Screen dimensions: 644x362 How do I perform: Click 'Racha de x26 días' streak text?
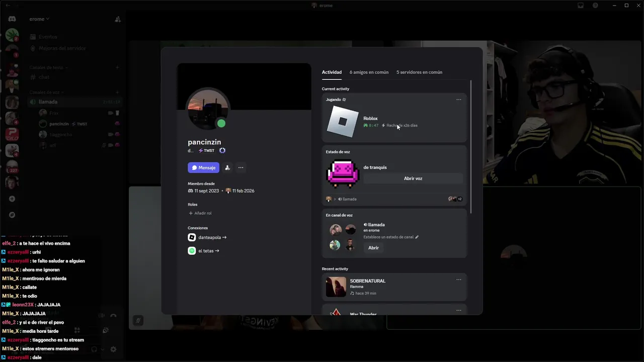402,126
